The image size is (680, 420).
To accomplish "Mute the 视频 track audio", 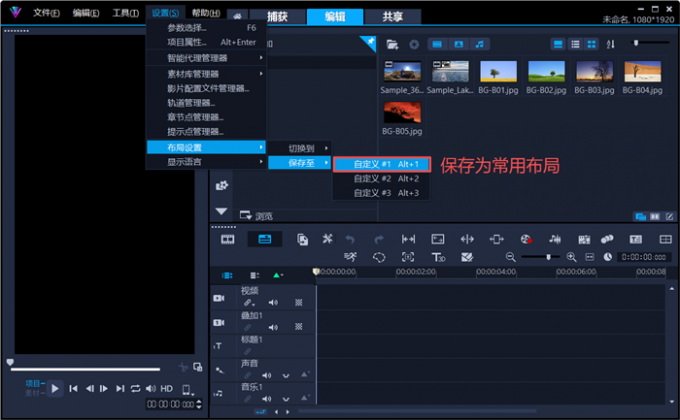I will point(273,302).
